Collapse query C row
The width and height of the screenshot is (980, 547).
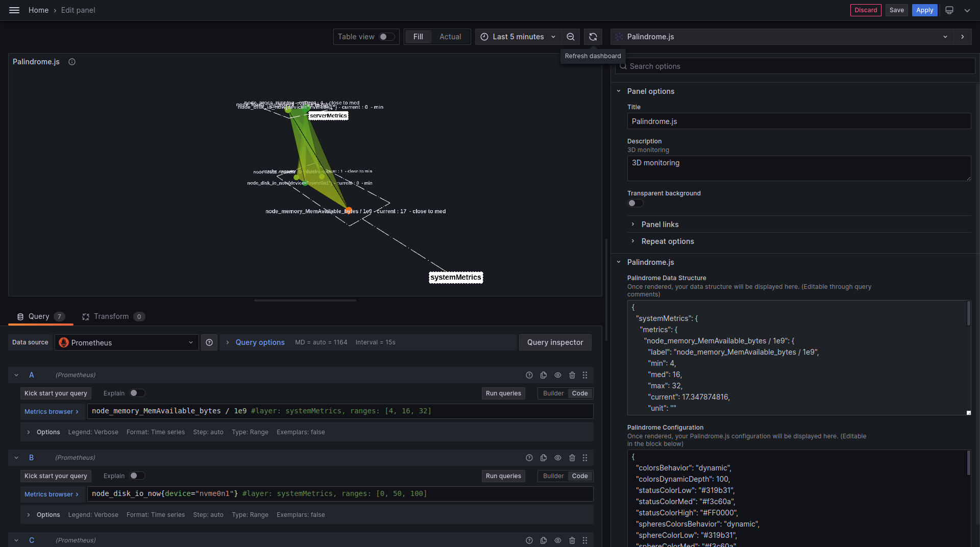(x=16, y=540)
